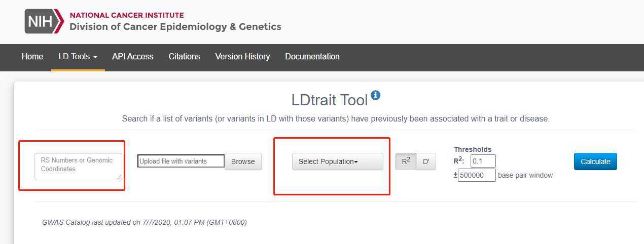Go to the Home nav item
644x244 pixels.
32,57
